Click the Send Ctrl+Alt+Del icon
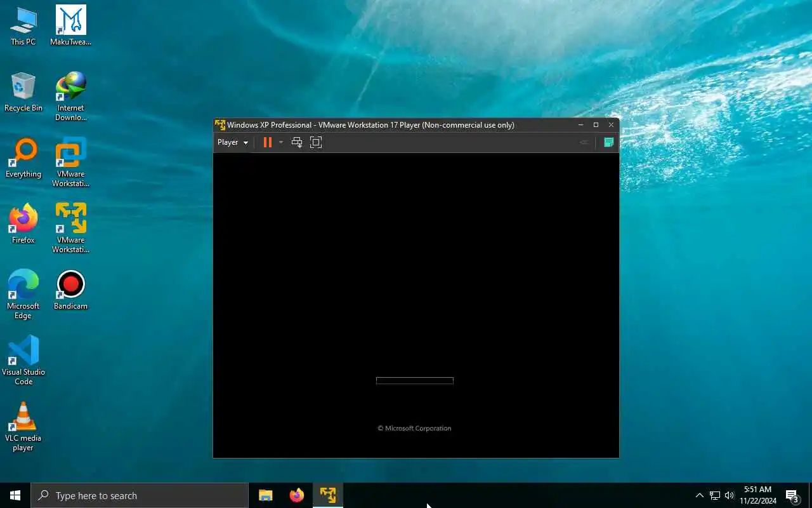 tap(296, 142)
